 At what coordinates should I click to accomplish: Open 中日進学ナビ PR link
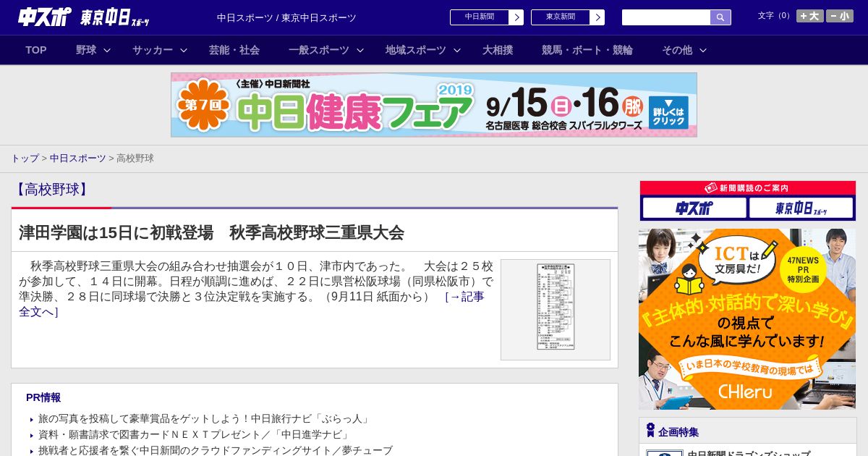(195, 435)
